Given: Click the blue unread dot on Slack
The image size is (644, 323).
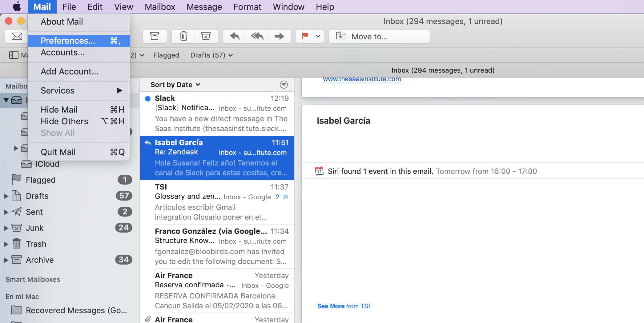Looking at the screenshot, I should click(x=148, y=98).
